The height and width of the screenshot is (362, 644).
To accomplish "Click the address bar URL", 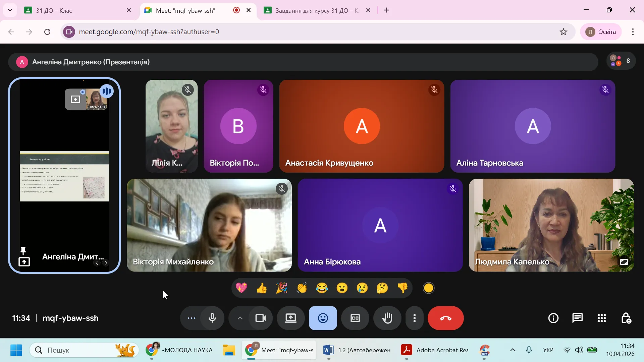I will click(149, 32).
